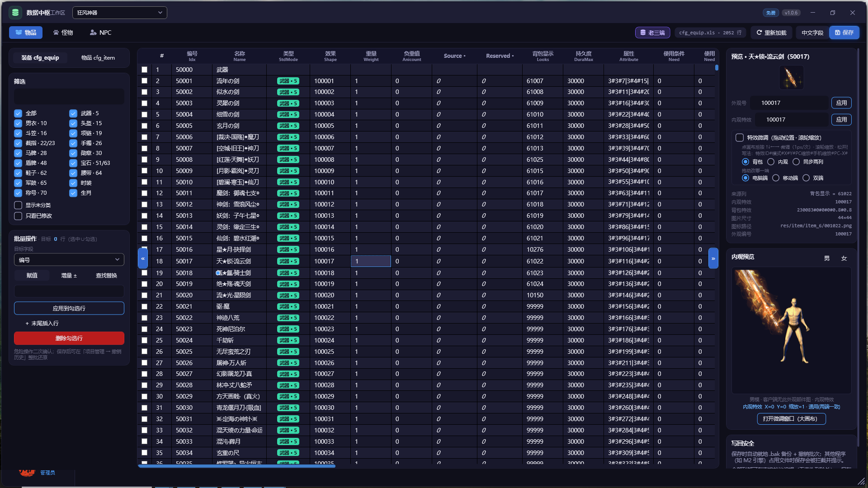The height and width of the screenshot is (488, 868).
Task: Toggle the 武器·5 filter checkbox
Action: (73, 113)
